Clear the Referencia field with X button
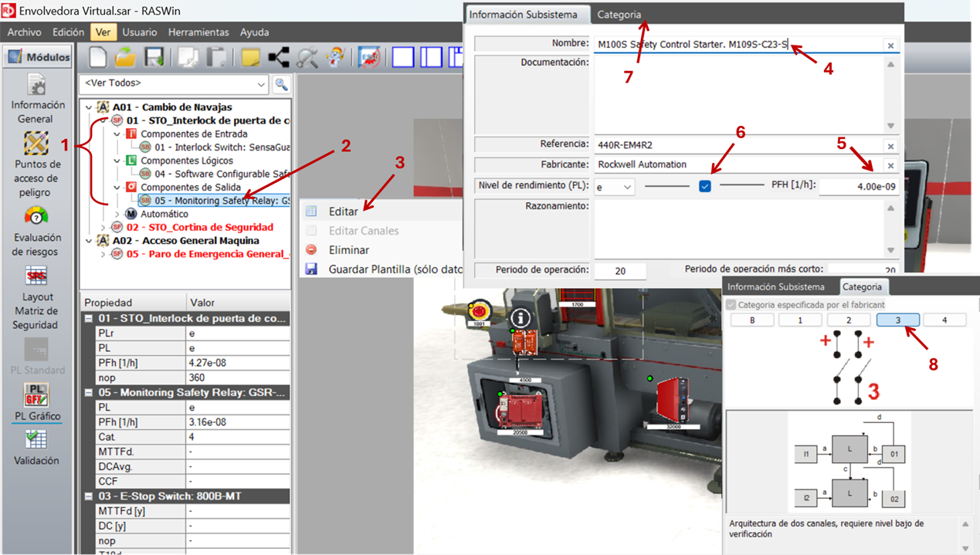 (890, 146)
